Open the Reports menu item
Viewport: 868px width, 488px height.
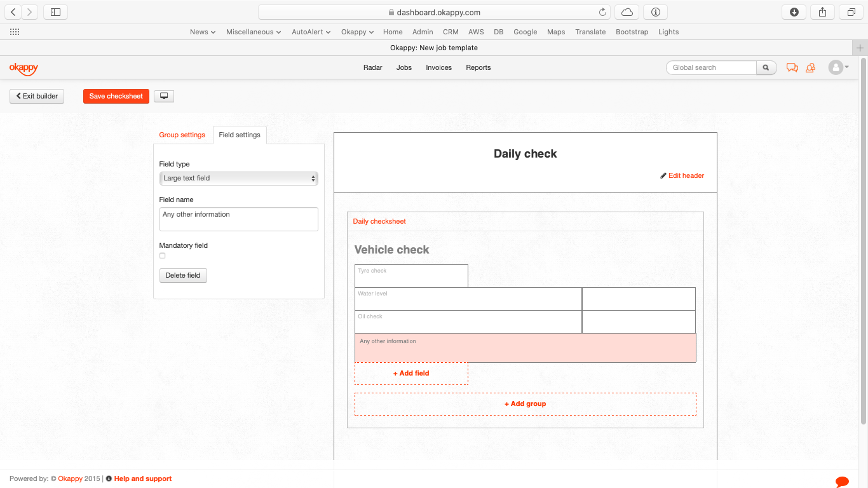(x=478, y=67)
